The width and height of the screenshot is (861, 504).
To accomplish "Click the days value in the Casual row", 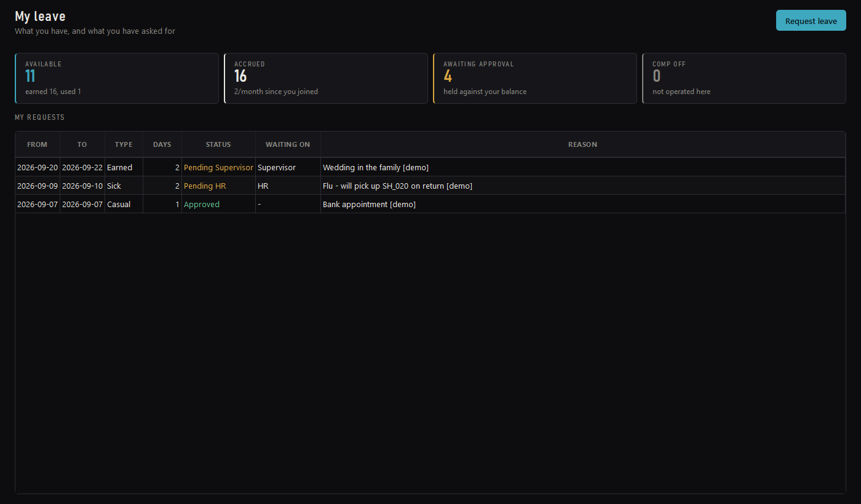I will (x=162, y=204).
